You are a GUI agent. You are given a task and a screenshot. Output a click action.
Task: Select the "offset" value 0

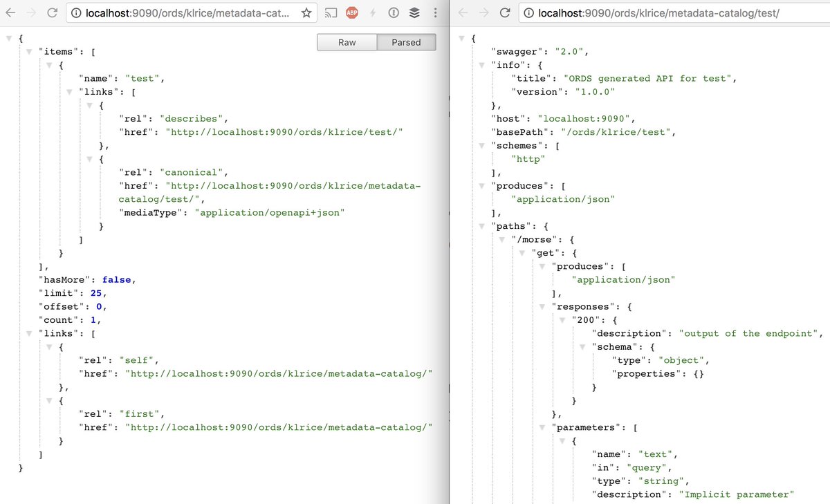pyautogui.click(x=100, y=307)
